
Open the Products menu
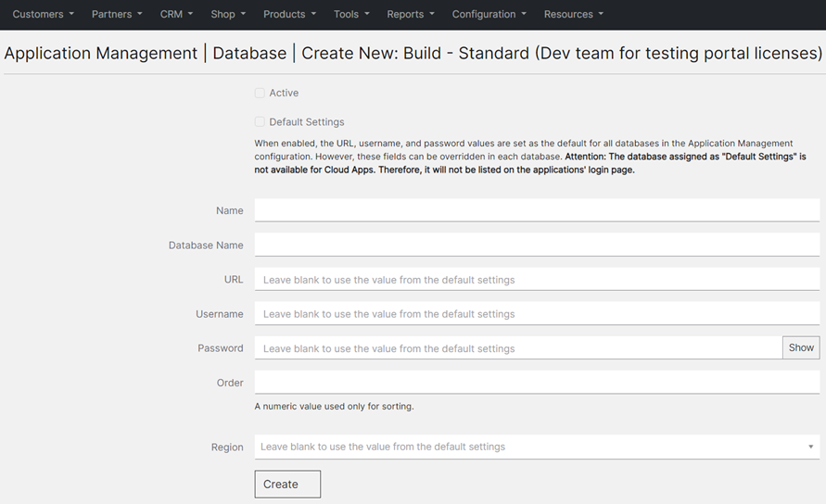[x=290, y=14]
